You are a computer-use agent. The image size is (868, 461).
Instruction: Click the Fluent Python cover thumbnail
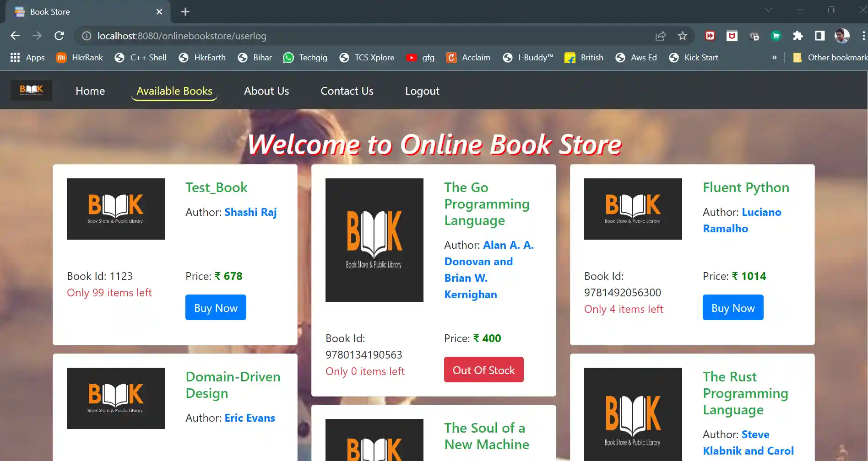tap(633, 209)
